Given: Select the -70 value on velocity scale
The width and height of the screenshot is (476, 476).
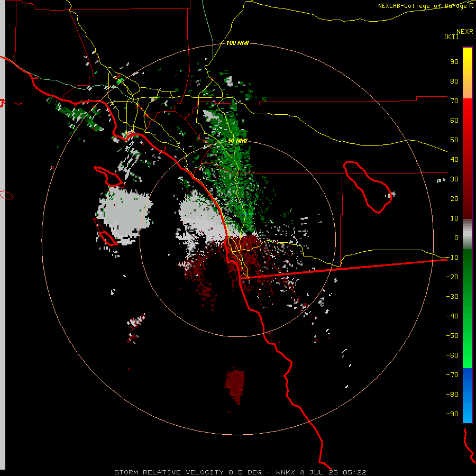Looking at the screenshot, I should pyautogui.click(x=452, y=375).
